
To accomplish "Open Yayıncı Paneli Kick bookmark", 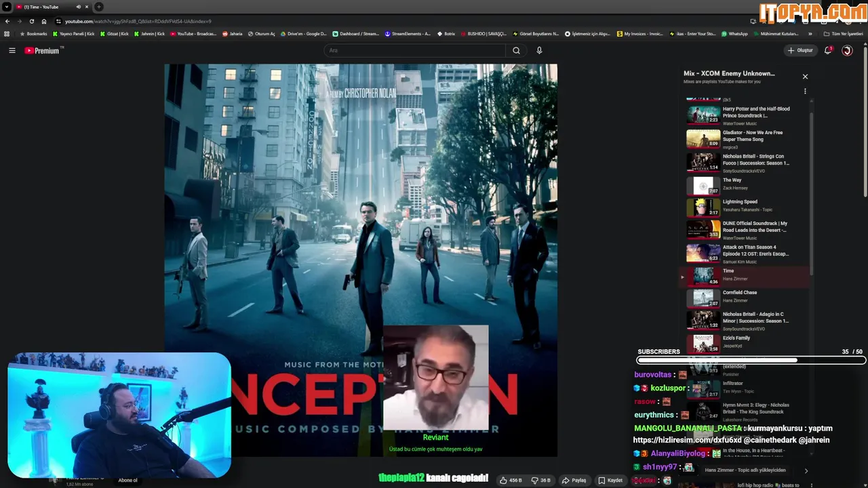I will 74,33.
